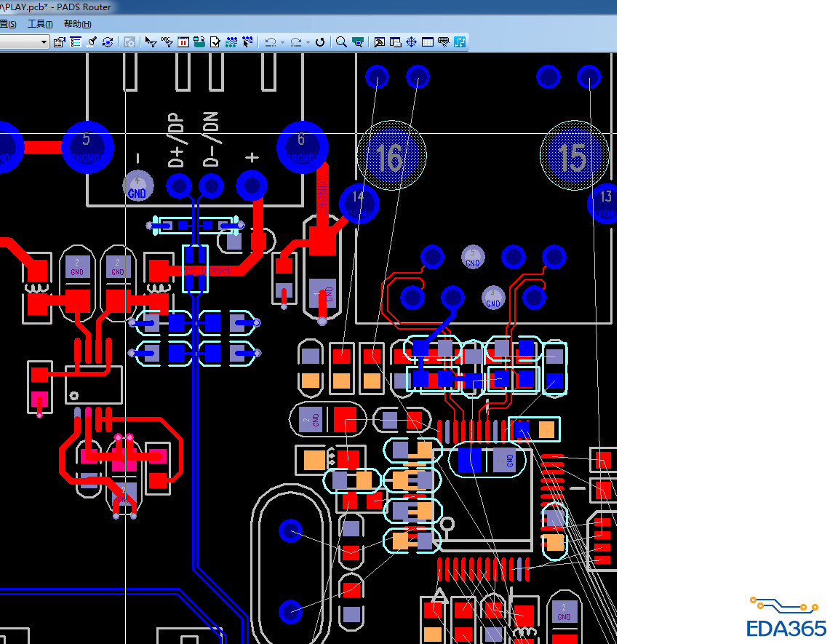
Task: Open the Properties toolbar icon
Action: (60, 41)
